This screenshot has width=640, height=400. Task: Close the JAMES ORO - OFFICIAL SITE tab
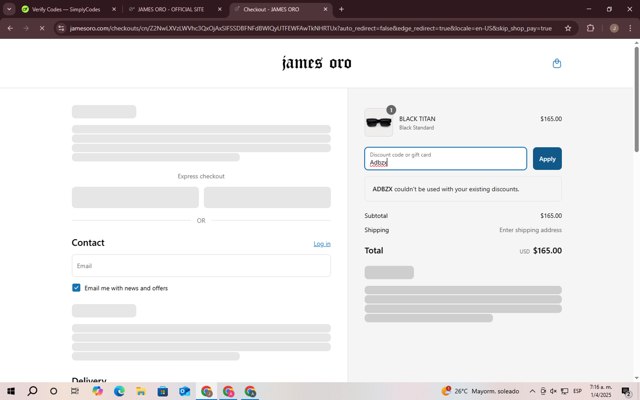pyautogui.click(x=220, y=9)
